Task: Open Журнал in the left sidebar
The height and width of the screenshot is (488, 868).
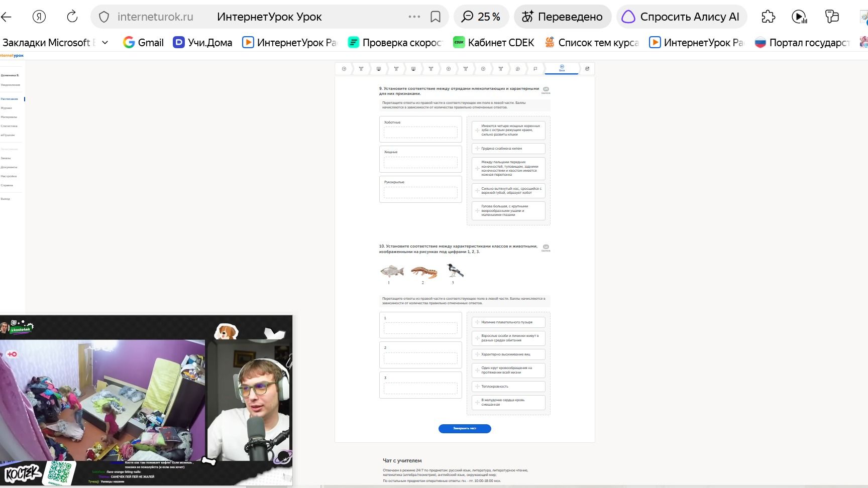Action: pos(6,108)
